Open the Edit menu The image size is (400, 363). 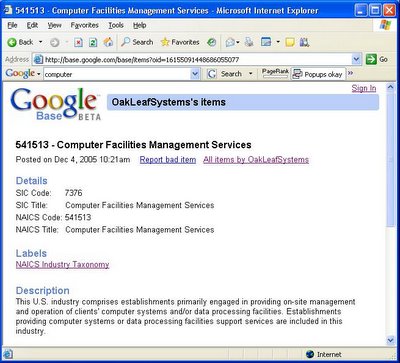click(x=32, y=25)
